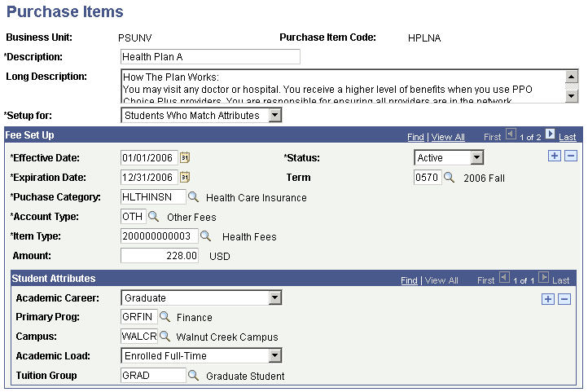Click the Item Type field

click(160, 236)
